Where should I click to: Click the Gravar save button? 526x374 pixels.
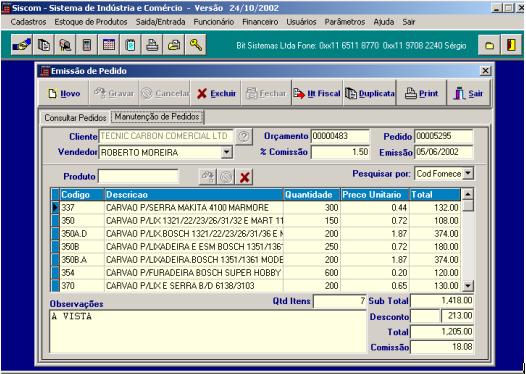coord(114,93)
